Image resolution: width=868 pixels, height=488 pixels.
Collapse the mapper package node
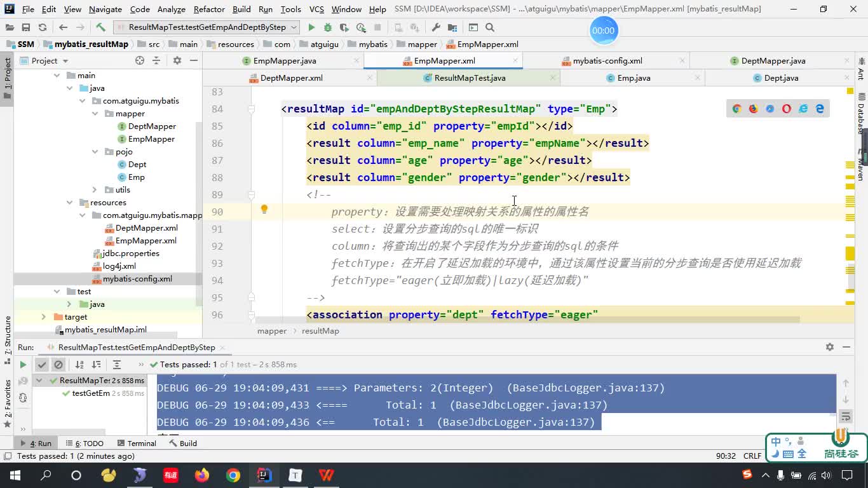click(x=95, y=114)
